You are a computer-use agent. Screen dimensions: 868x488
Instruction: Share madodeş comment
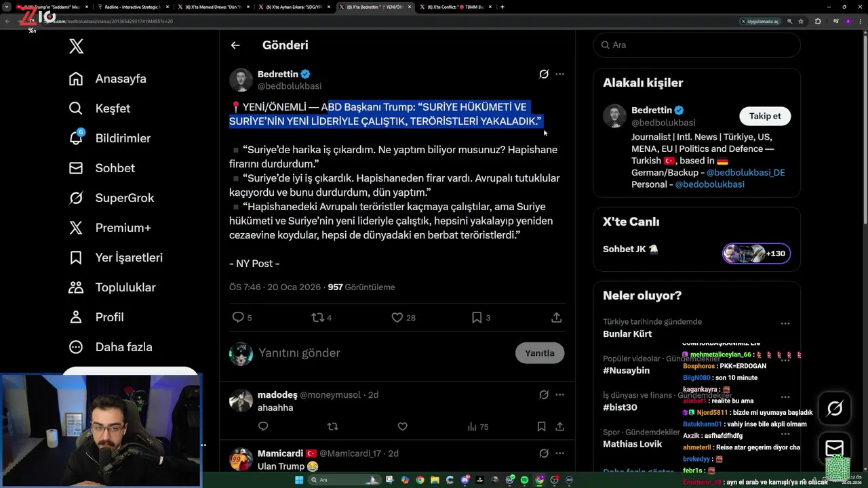560,426
